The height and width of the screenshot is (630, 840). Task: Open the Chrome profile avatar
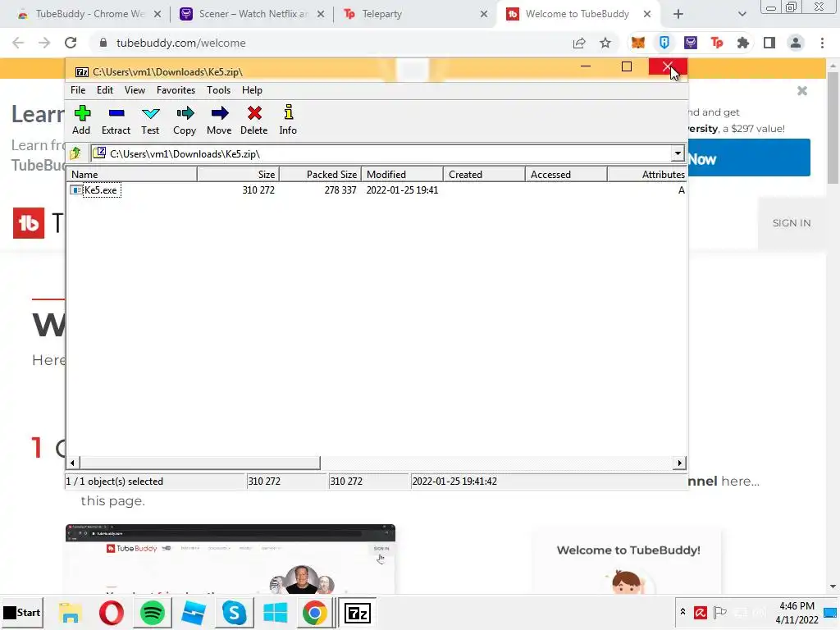(796, 43)
